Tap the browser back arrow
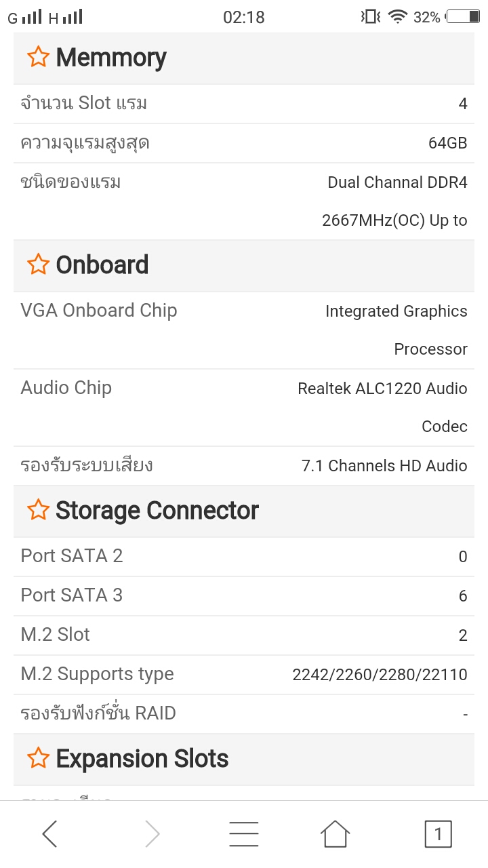The image size is (488, 868). click(49, 833)
